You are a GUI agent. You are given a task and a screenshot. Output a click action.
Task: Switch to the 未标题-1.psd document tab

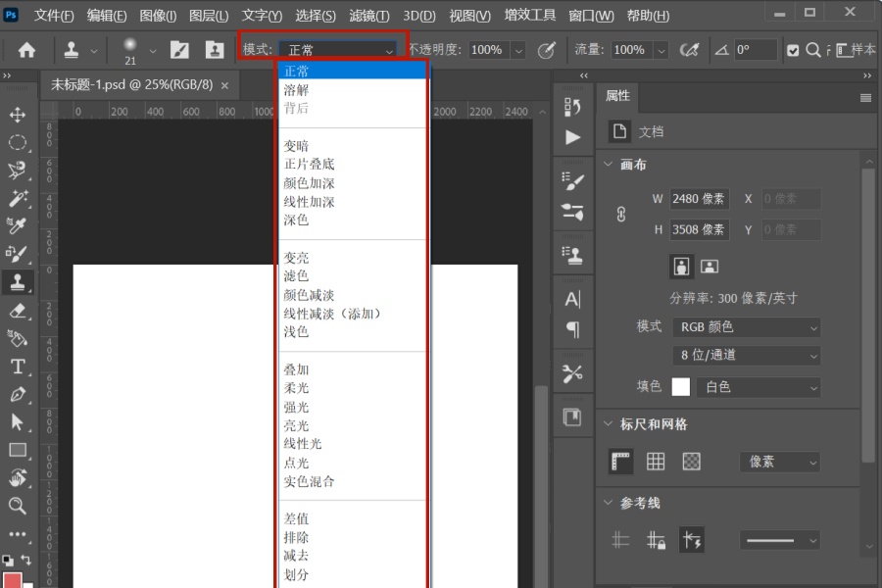point(131,85)
